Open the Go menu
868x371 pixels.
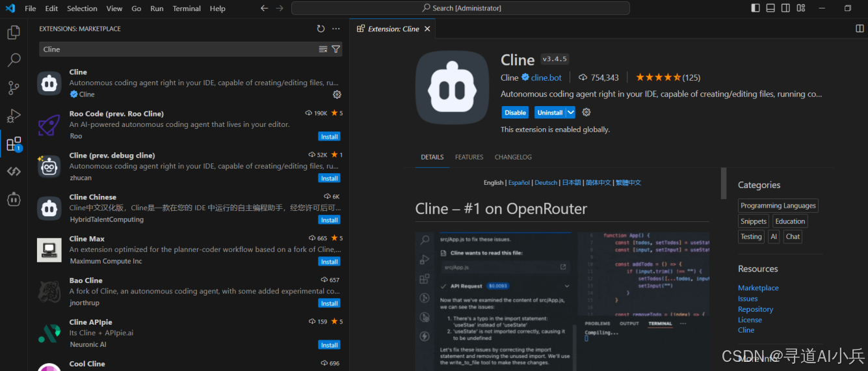pos(137,8)
